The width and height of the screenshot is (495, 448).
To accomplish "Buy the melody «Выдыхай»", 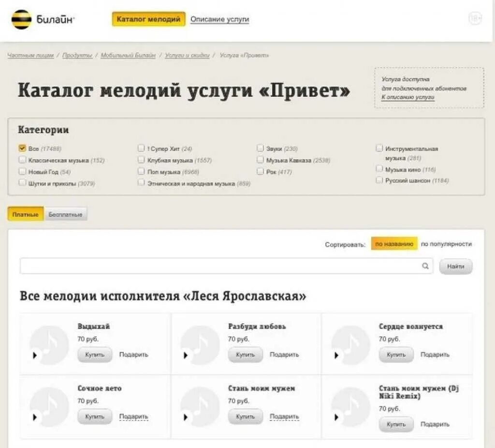I will coord(95,355).
